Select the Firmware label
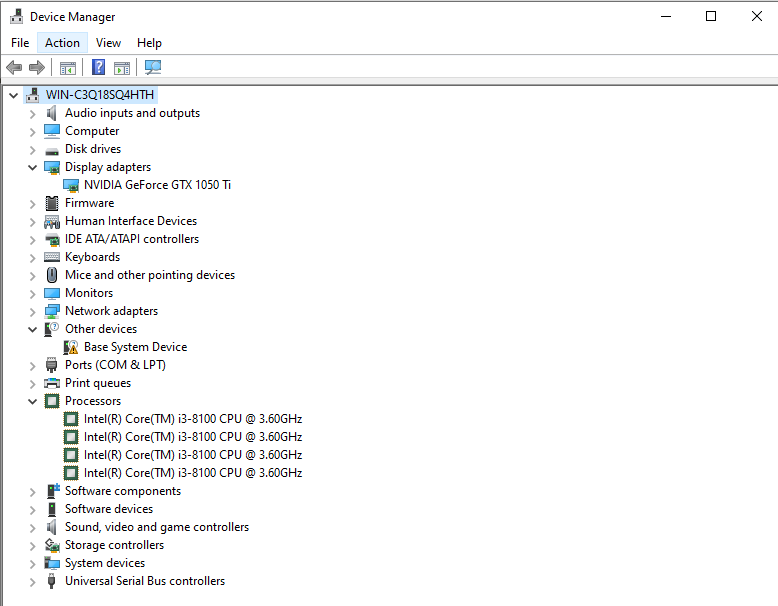The height and width of the screenshot is (606, 778). pos(89,203)
